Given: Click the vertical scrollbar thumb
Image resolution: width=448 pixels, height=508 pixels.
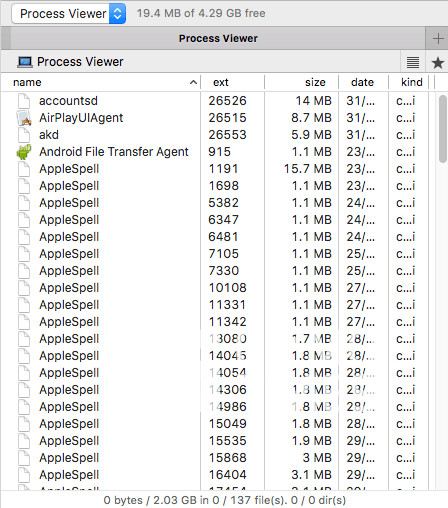Looking at the screenshot, I should point(442,129).
